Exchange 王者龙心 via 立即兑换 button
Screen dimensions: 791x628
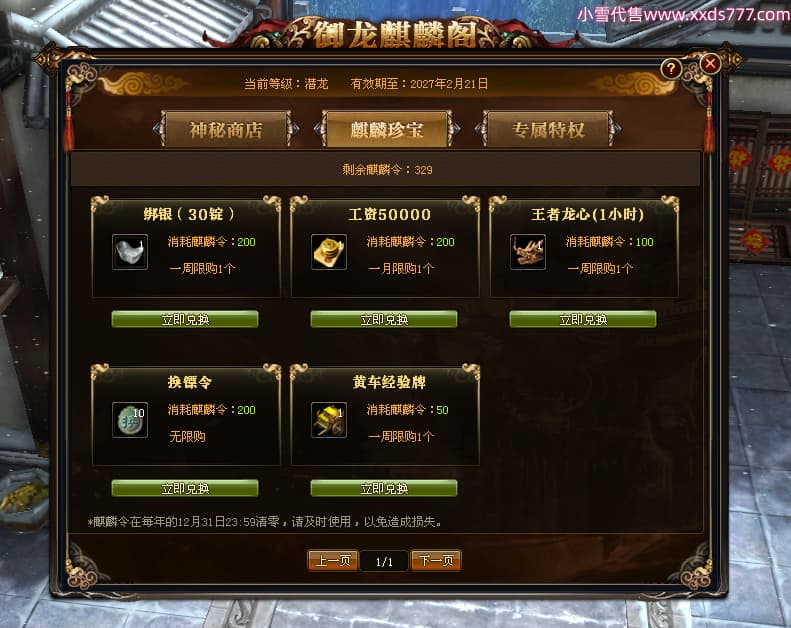point(583,319)
